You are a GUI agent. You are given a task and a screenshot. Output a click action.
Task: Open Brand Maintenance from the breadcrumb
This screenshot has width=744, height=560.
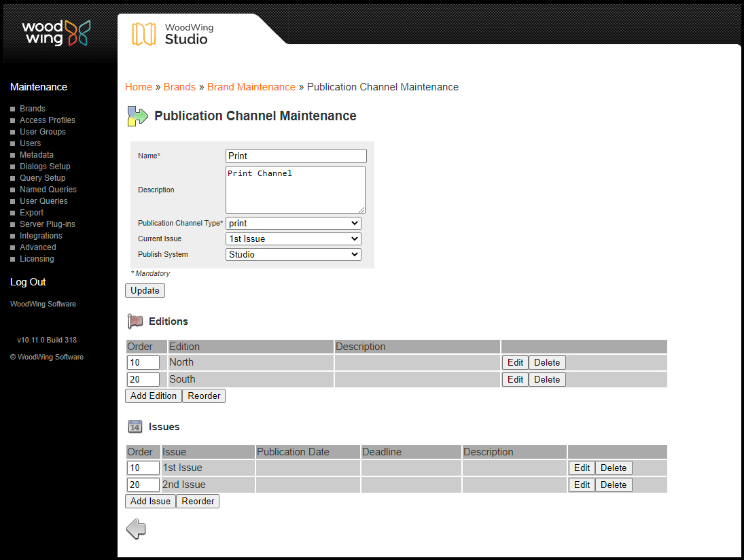pos(251,87)
